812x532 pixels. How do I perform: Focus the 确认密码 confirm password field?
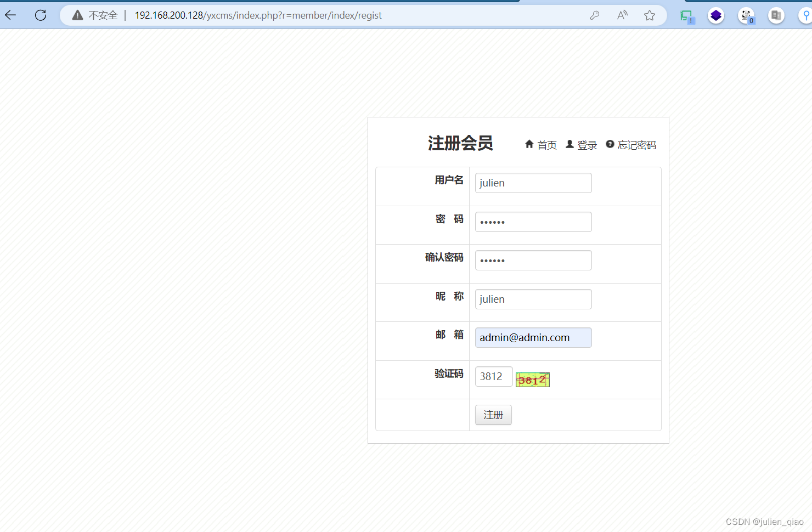tap(533, 260)
